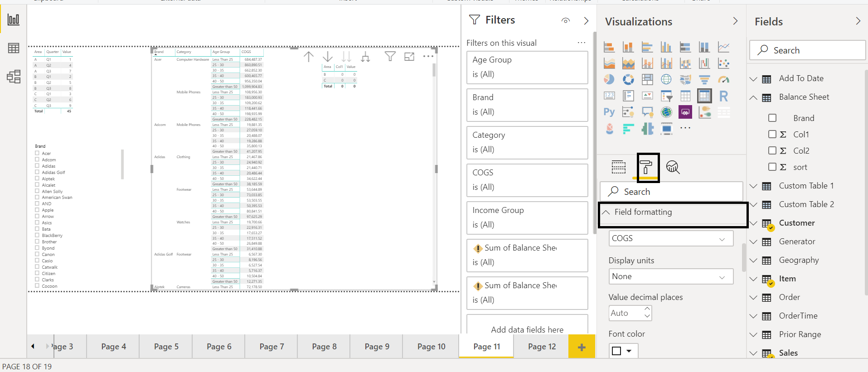
Task: Collapse the Balance Sheet table
Action: tap(753, 97)
